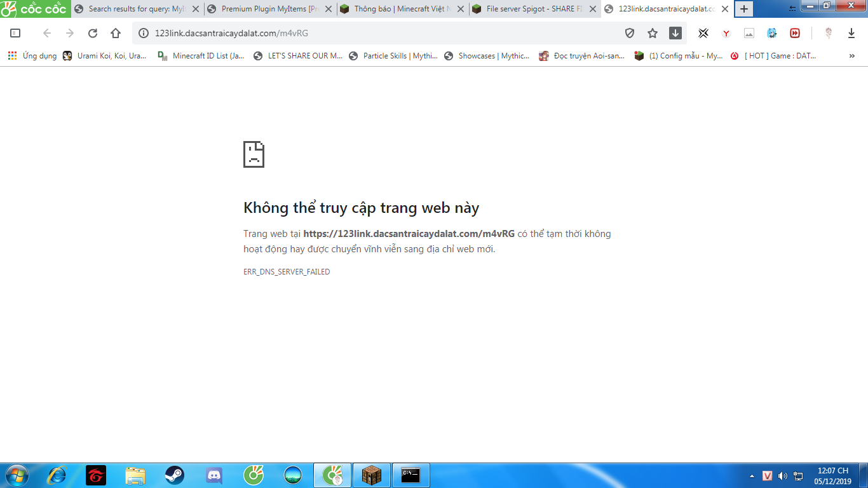Viewport: 868px width, 488px height.
Task: Toggle the side panel icon left of Back
Action: (x=16, y=33)
